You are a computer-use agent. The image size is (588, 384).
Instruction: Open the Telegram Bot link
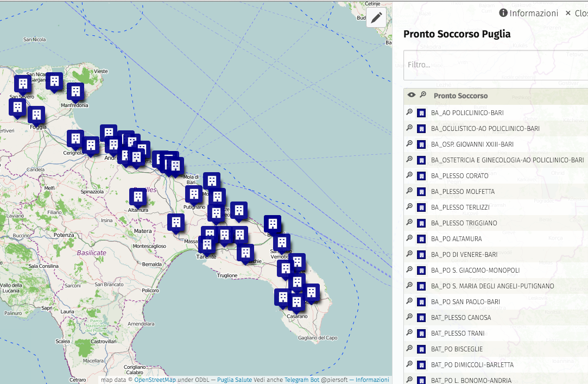click(302, 380)
